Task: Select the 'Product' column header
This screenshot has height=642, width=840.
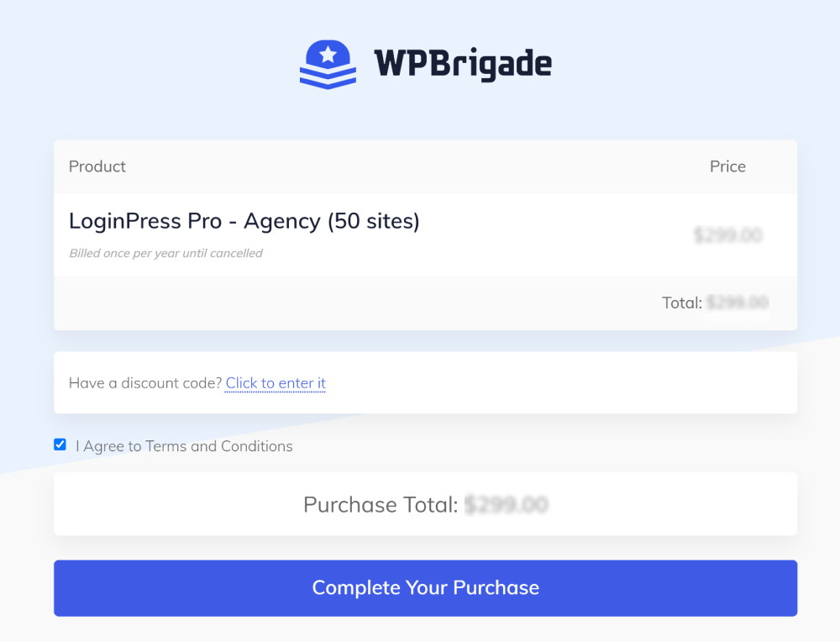Action: click(97, 166)
